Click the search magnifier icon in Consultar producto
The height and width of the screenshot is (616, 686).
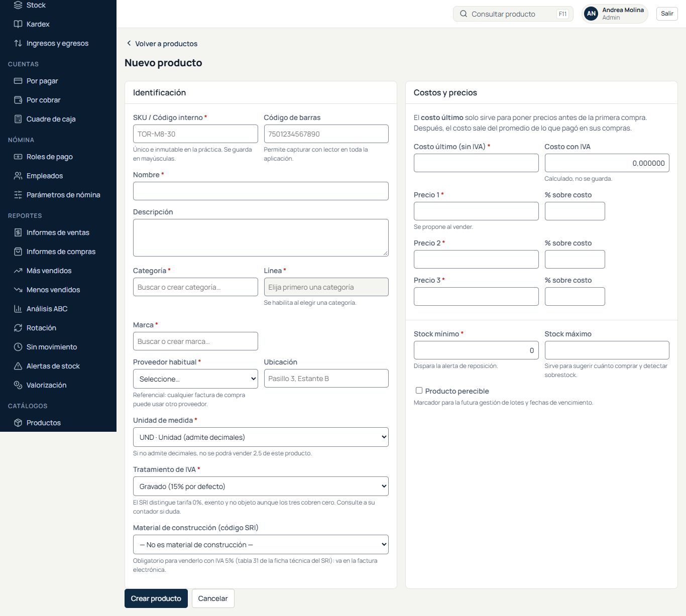click(x=464, y=14)
